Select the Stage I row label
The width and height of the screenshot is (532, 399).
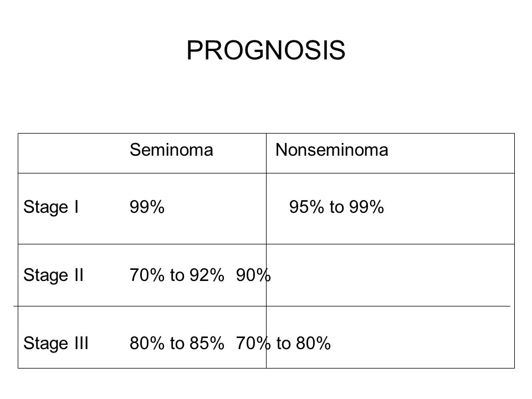pyautogui.click(x=51, y=207)
